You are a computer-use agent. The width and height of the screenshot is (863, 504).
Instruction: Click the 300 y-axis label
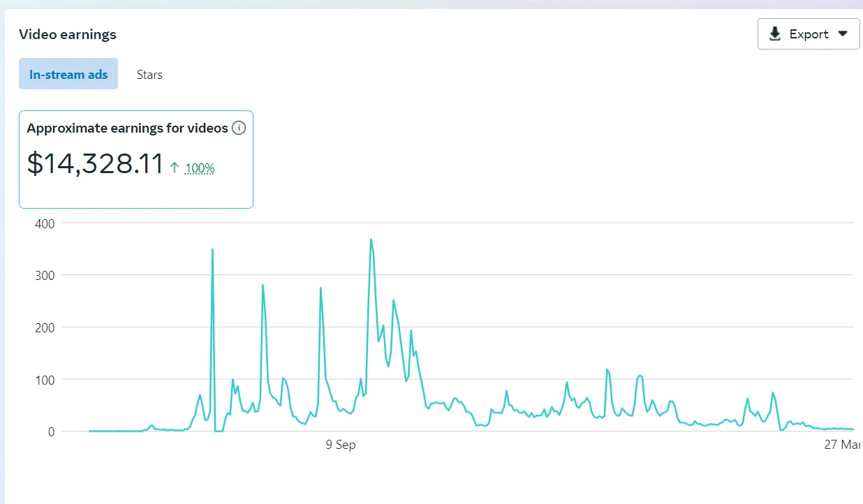pyautogui.click(x=45, y=275)
